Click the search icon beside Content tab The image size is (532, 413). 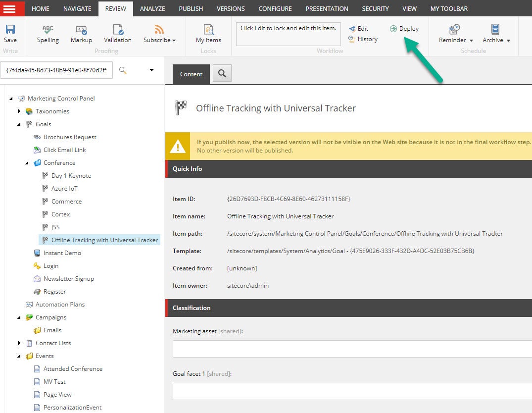pos(222,74)
